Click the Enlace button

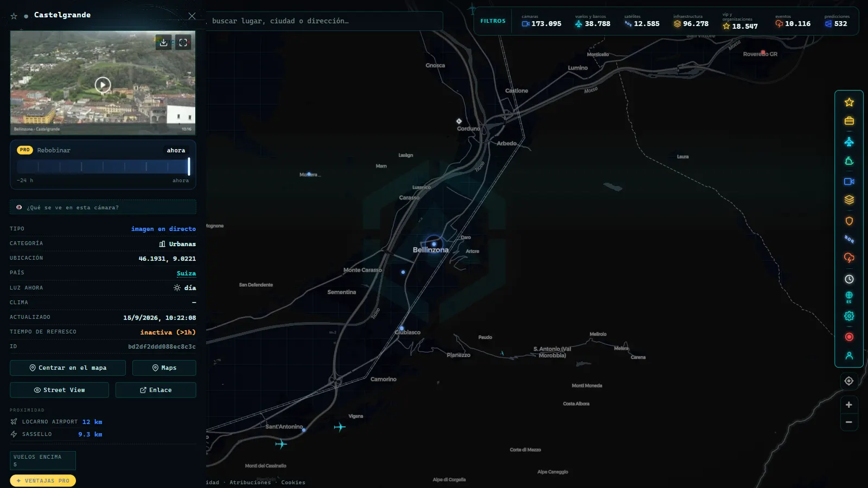tap(156, 390)
